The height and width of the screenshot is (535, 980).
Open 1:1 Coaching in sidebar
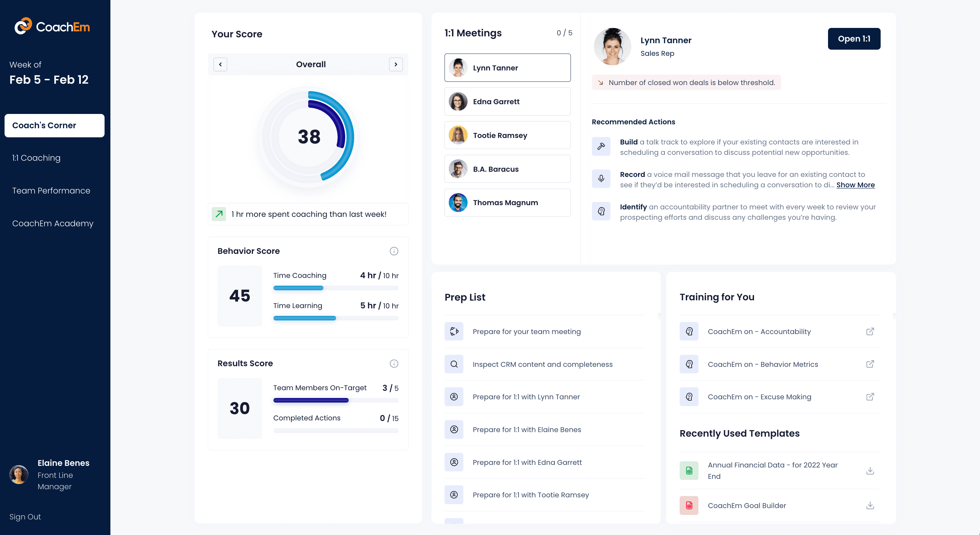click(x=36, y=158)
